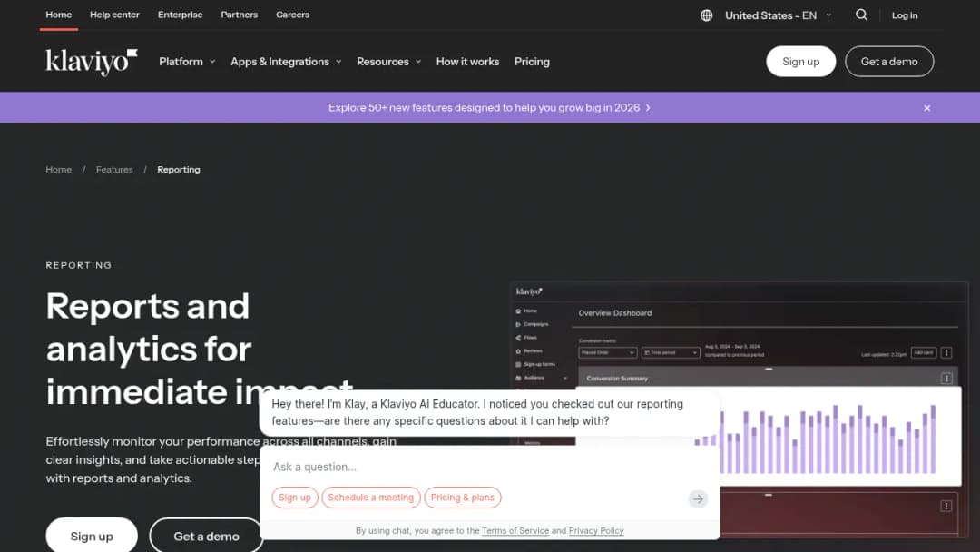Click Log in link
This screenshot has height=552, width=980.
[x=905, y=15]
